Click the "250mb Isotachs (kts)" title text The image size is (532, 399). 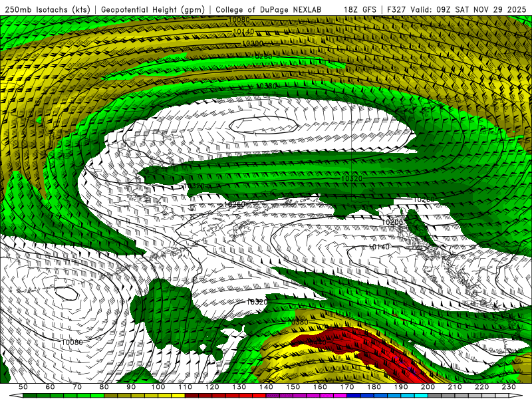47,9
